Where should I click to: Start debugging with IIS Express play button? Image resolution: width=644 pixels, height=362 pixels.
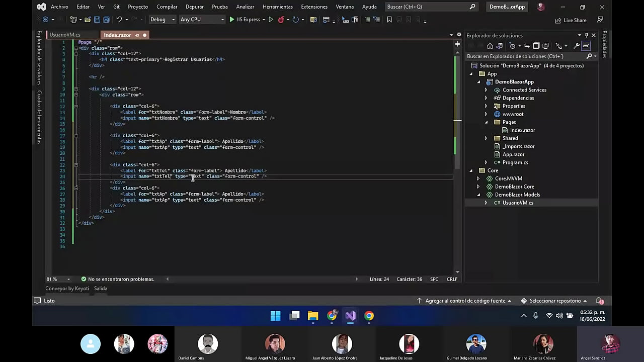[x=232, y=20]
